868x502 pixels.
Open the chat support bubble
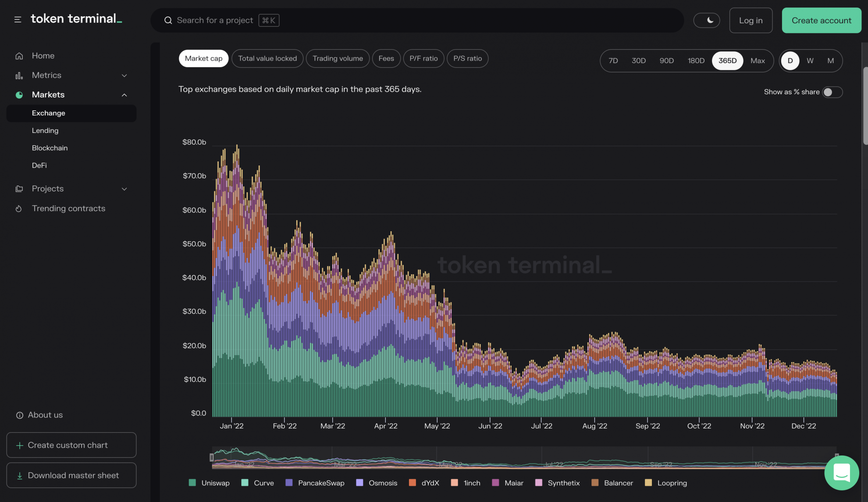click(841, 473)
